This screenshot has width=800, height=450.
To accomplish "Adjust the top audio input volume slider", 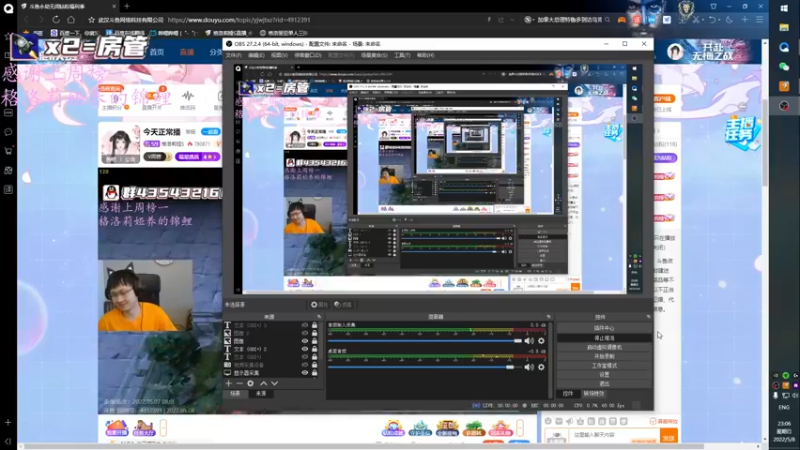I will tap(424, 340).
